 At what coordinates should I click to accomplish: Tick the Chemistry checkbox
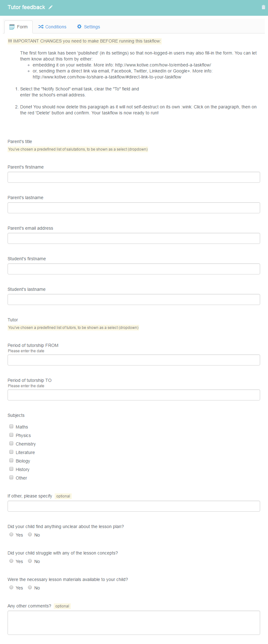(11, 443)
